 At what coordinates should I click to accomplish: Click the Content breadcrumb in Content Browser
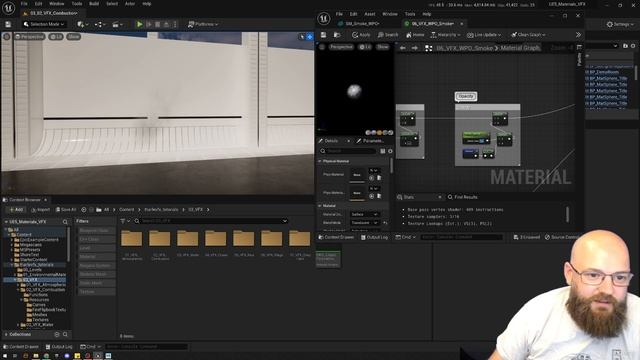click(x=127, y=210)
